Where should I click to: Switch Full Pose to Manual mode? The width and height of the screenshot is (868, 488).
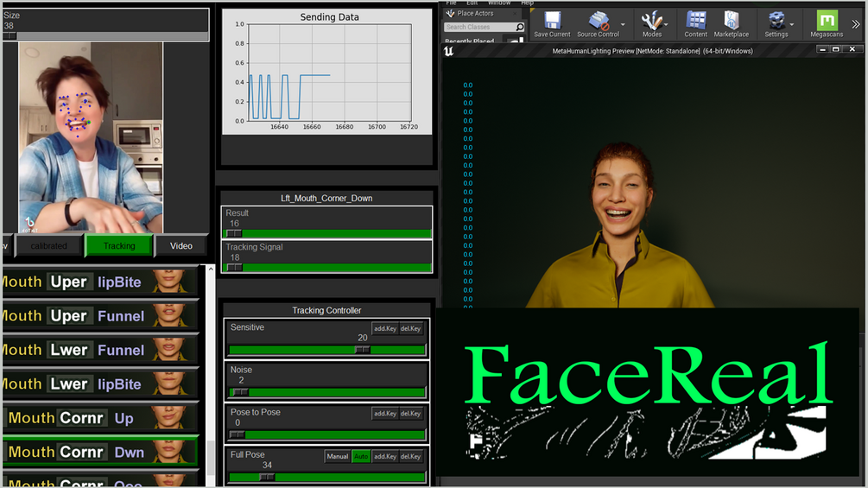click(337, 456)
